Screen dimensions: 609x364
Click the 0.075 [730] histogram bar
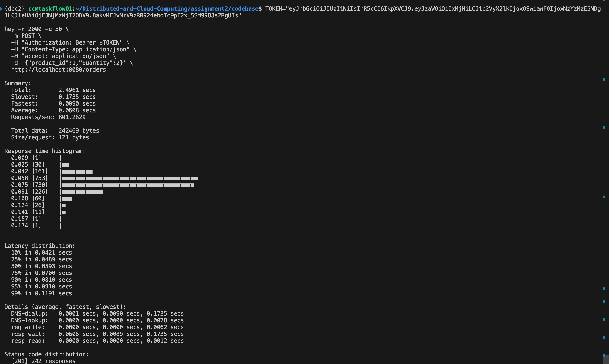click(x=128, y=185)
